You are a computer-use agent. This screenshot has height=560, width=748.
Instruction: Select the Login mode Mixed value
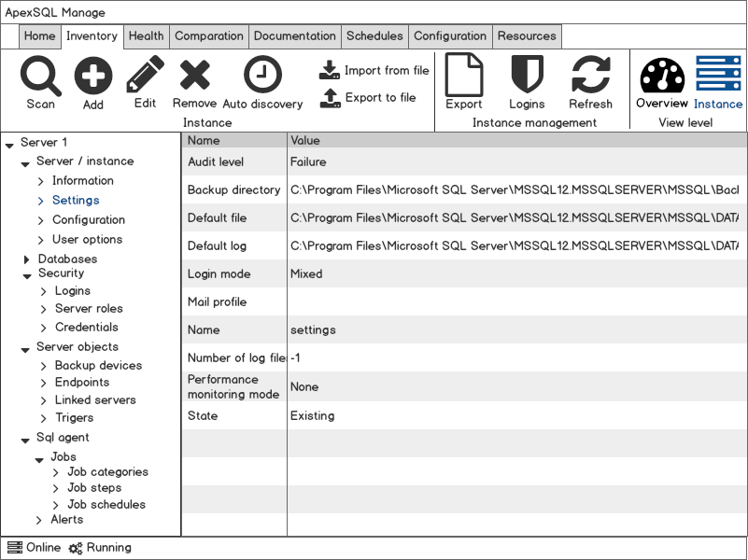pyautogui.click(x=306, y=274)
